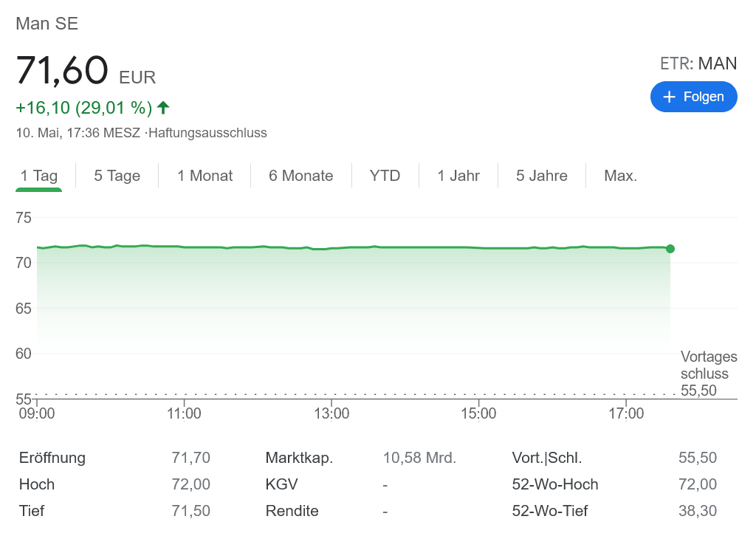This screenshot has height=536, width=756.
Task: Click the Eröffnung value 71,70
Action: pos(190,458)
